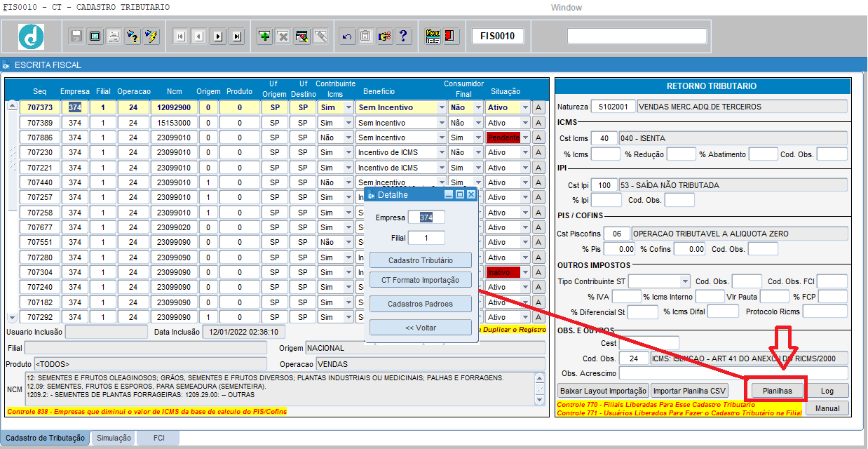Click the Cst Icms field with 40
868x449 pixels.
[604, 138]
